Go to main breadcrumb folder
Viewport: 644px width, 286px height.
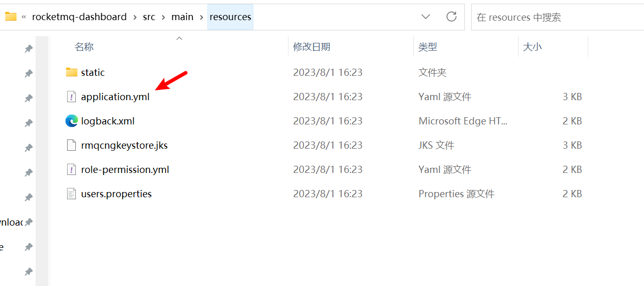pyautogui.click(x=182, y=17)
